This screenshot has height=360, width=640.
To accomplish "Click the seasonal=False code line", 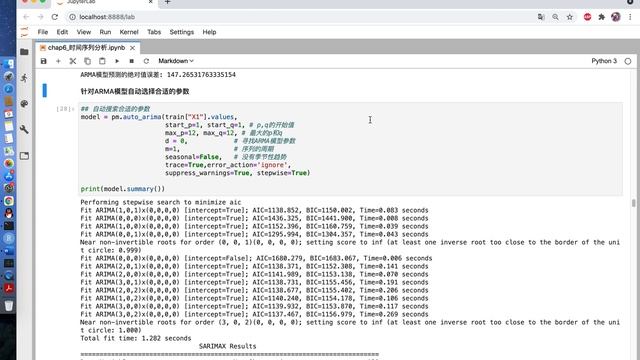I will 193,157.
